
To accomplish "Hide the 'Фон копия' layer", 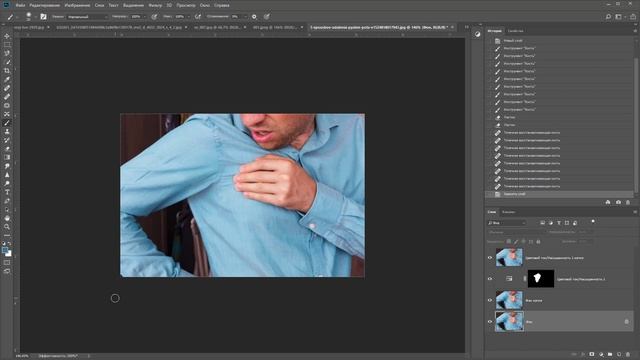I will point(490,300).
